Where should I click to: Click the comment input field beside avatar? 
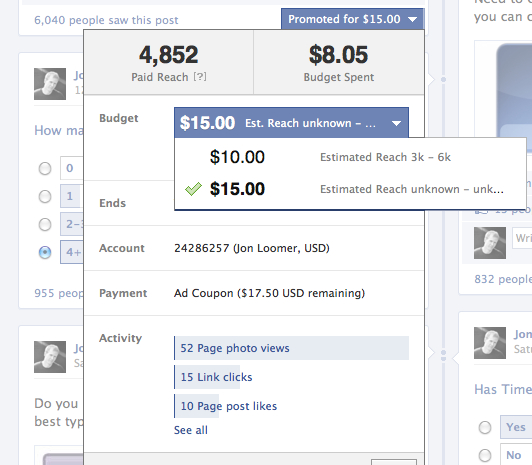522,238
